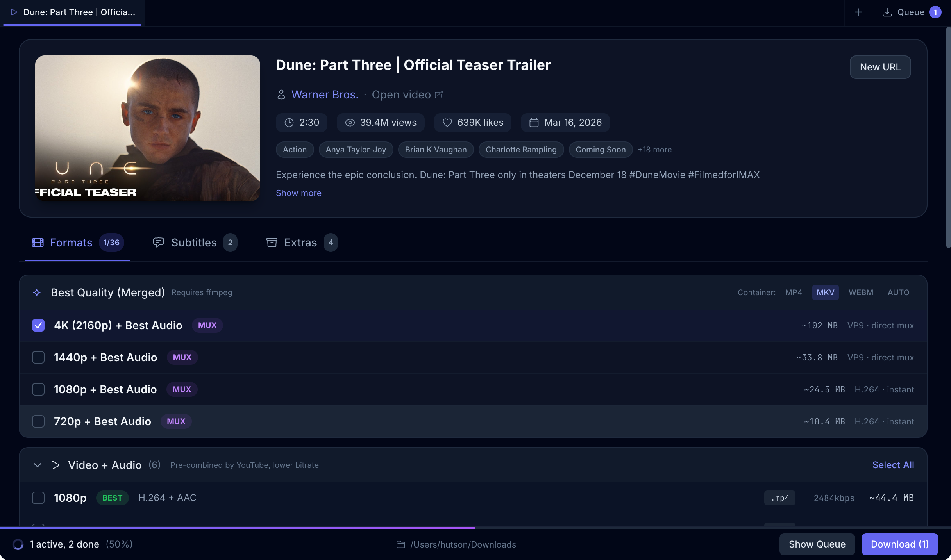Screen dimensions: 951x560
Task: Click Select All in Video + Audio
Action: point(893,465)
